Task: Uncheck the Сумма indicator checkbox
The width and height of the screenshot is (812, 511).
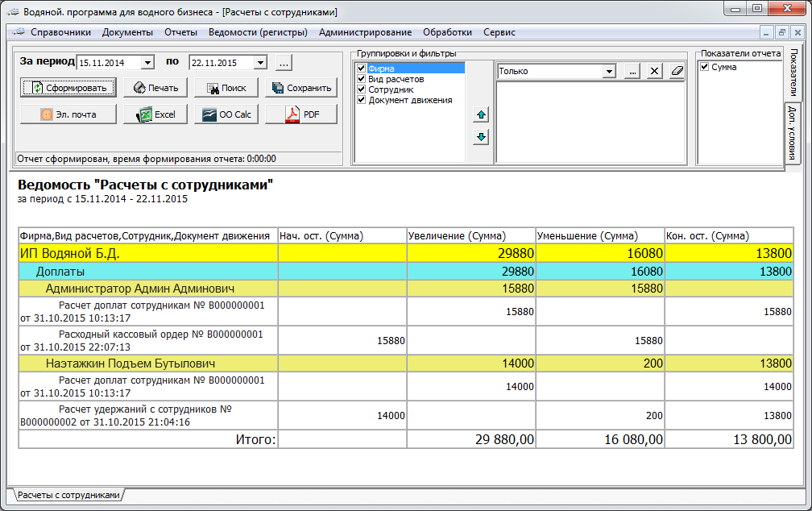Action: [704, 67]
